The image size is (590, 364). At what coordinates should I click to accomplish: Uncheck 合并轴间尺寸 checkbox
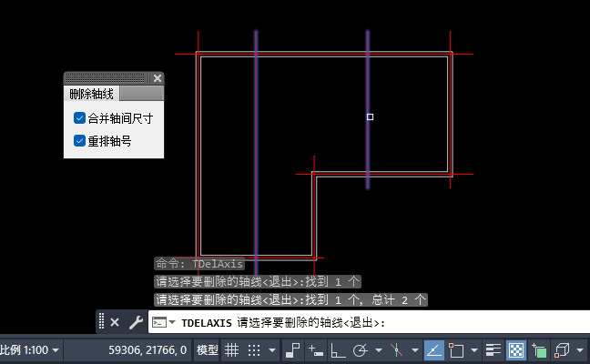[79, 117]
